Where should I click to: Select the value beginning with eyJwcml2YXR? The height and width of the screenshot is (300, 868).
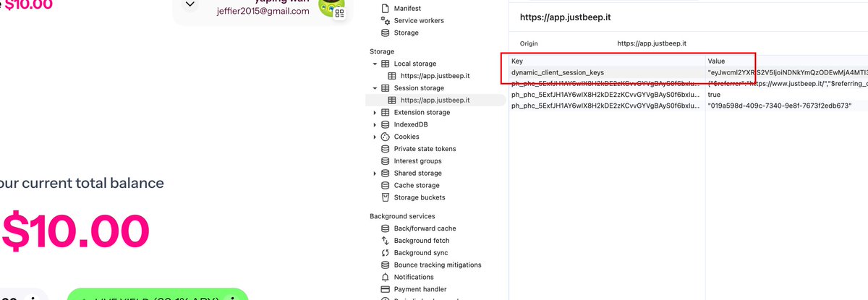(x=787, y=73)
